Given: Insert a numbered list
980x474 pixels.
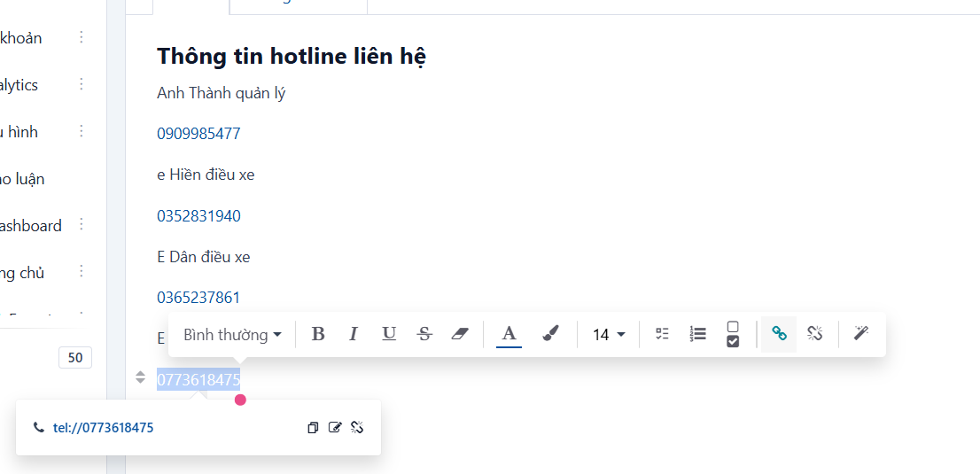Looking at the screenshot, I should [x=697, y=335].
